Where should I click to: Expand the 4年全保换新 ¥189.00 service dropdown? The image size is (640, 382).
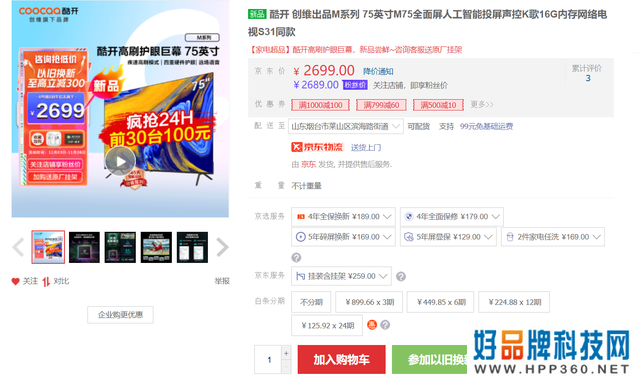tap(343, 217)
